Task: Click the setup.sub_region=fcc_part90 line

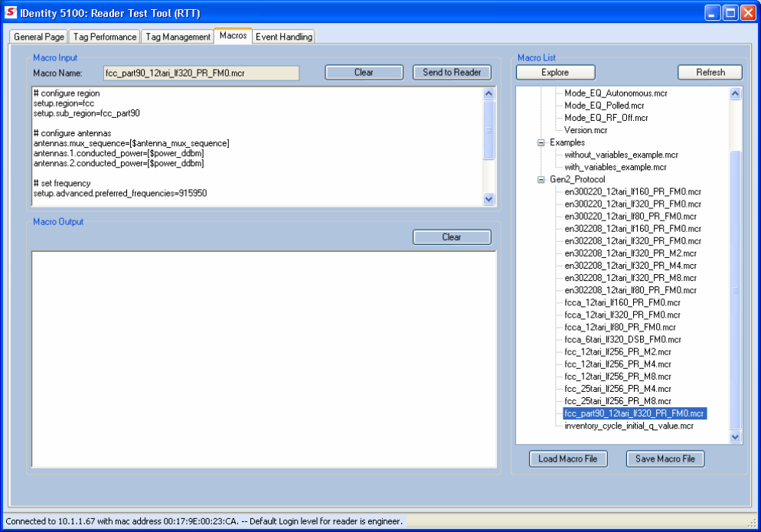Action: tap(87, 113)
